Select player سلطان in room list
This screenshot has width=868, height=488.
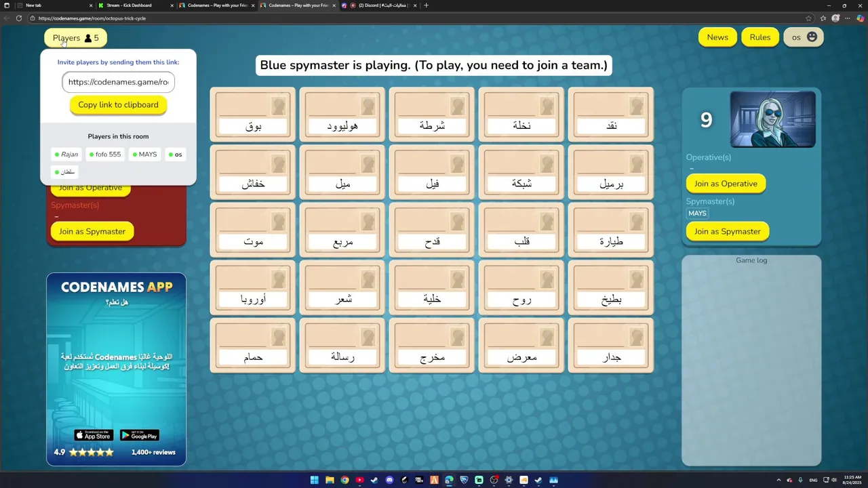pos(65,172)
